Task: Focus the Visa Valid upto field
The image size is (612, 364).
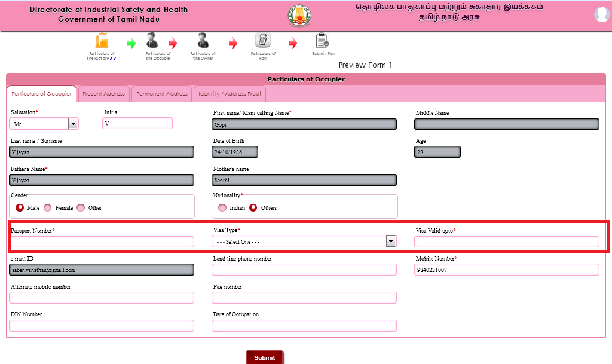Action: pyautogui.click(x=507, y=242)
